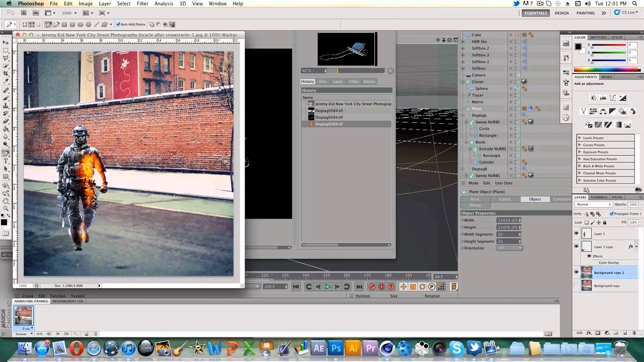Image resolution: width=644 pixels, height=362 pixels.
Task: Hide Layer 1 using its eye icon
Action: (577, 233)
